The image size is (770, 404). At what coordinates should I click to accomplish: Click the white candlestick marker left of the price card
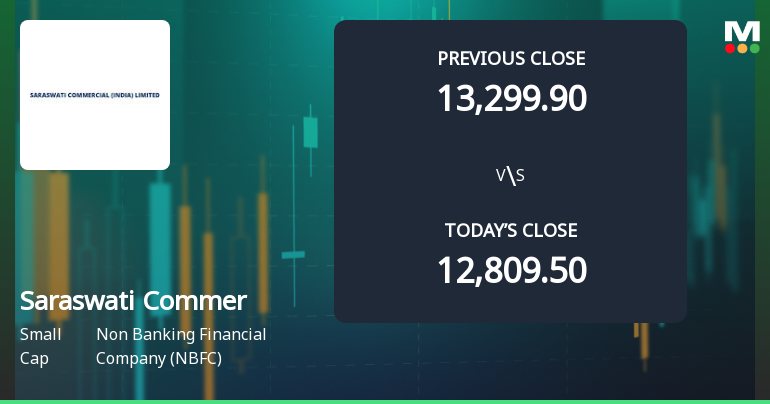click(x=293, y=254)
